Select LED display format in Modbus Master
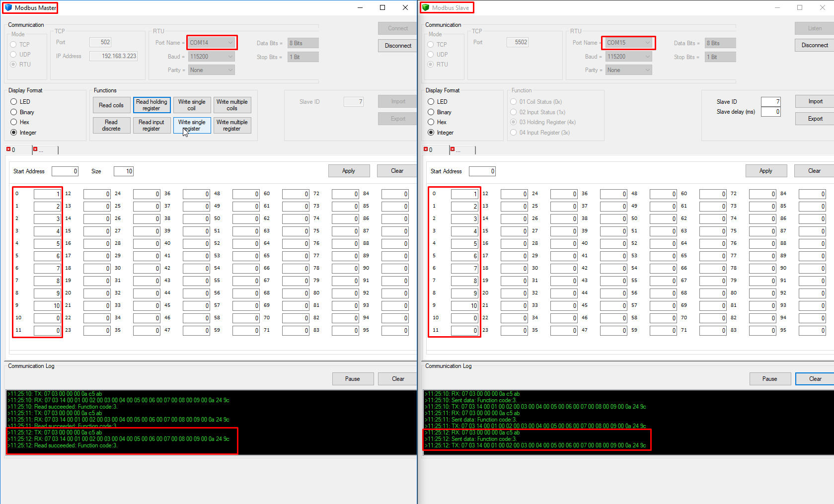Image resolution: width=834 pixels, height=504 pixels. pos(14,101)
